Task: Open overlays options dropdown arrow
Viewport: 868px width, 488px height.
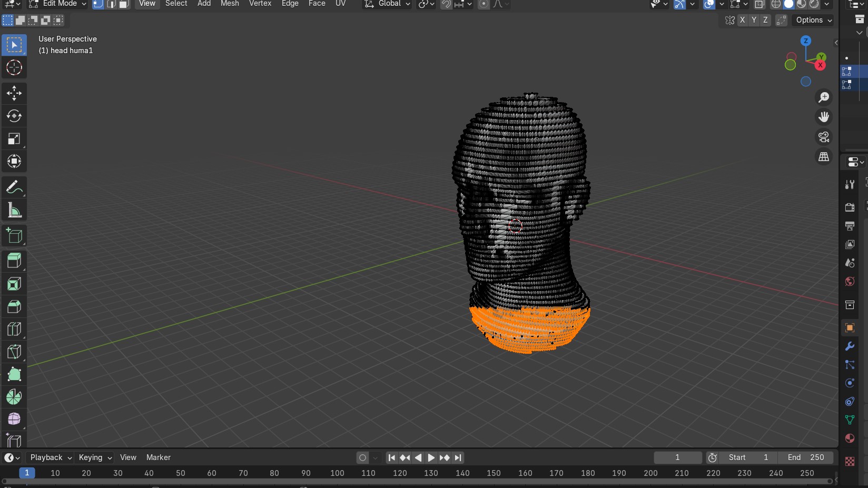Action: (x=722, y=4)
